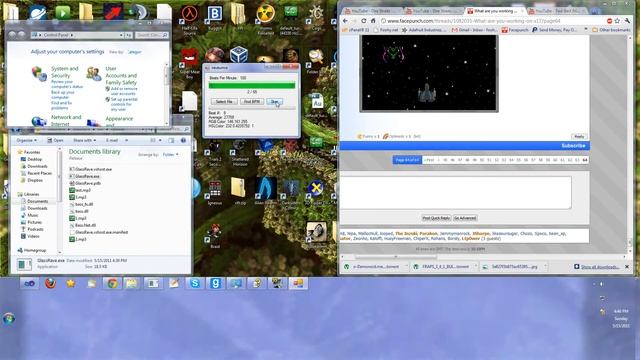
Task: Click the Control Panel search box
Action: (x=151, y=35)
